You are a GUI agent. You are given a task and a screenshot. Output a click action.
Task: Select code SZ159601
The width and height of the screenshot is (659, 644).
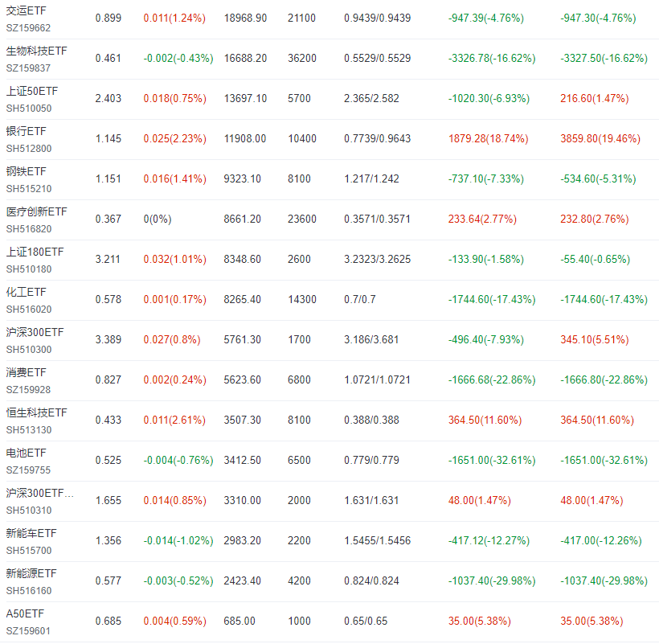coord(28,631)
